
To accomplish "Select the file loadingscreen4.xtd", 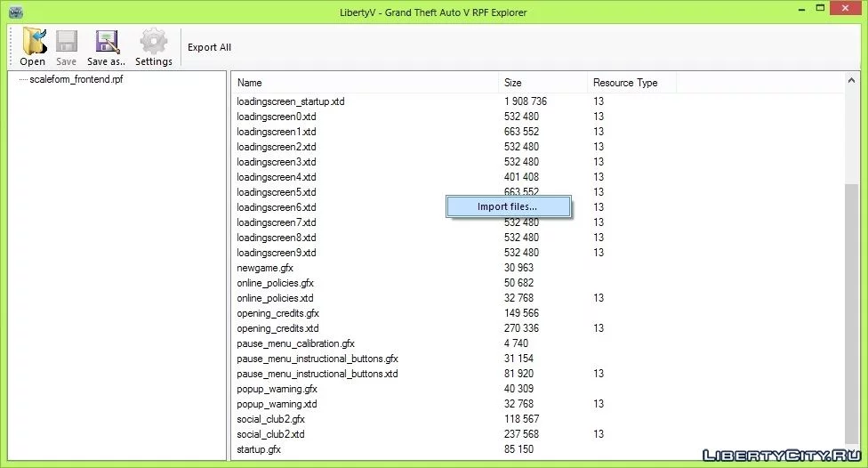I will (x=277, y=177).
